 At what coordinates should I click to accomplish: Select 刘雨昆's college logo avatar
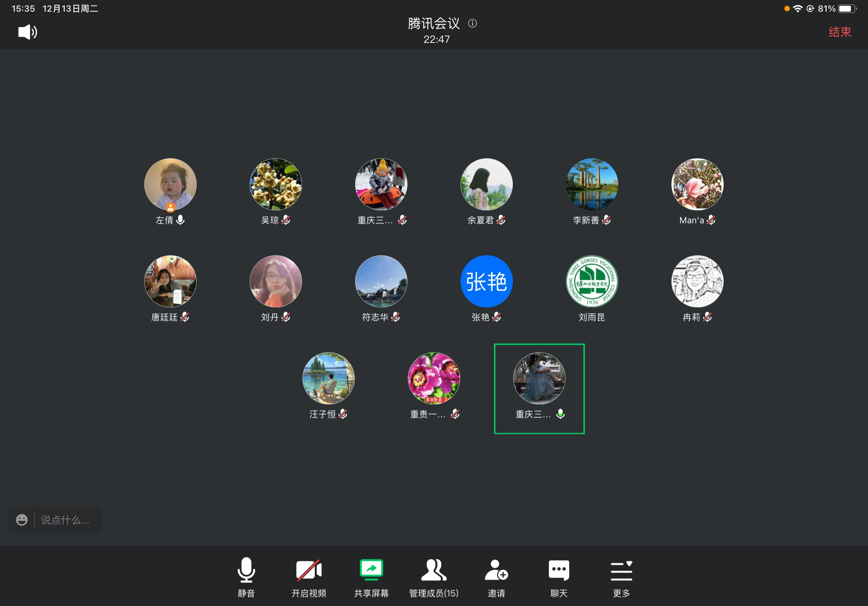click(592, 281)
